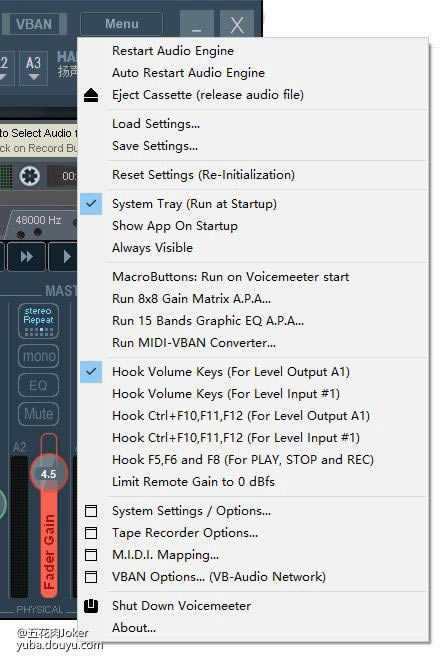This screenshot has width=440, height=667.
Task: Open Load Settings dialog
Action: [156, 124]
